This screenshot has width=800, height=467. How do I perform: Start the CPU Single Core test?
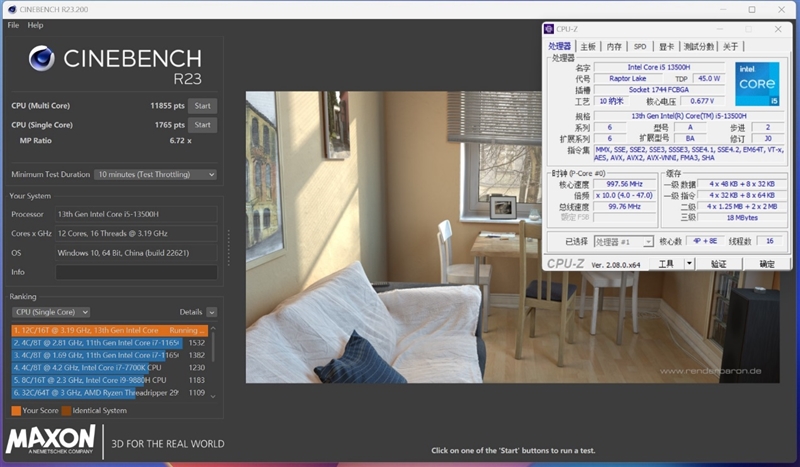pyautogui.click(x=202, y=125)
